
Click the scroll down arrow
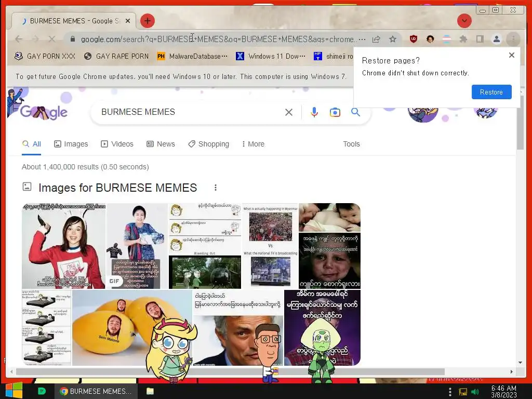point(520,362)
